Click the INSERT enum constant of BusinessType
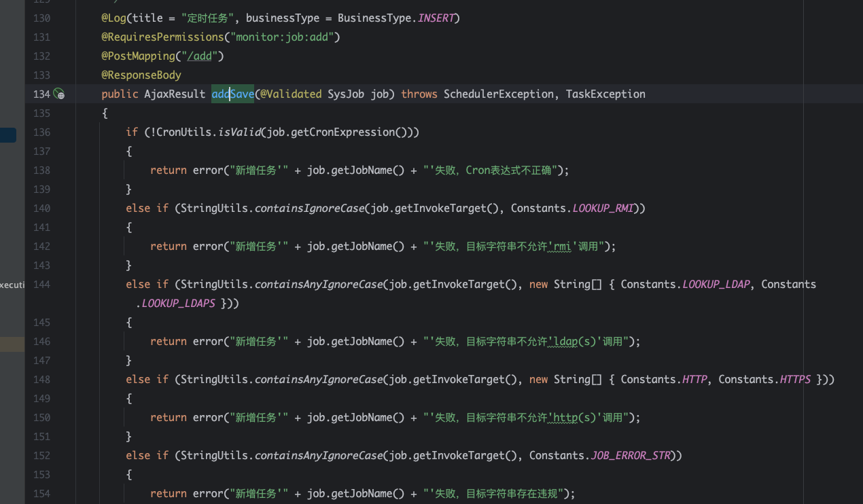863x504 pixels. (436, 18)
